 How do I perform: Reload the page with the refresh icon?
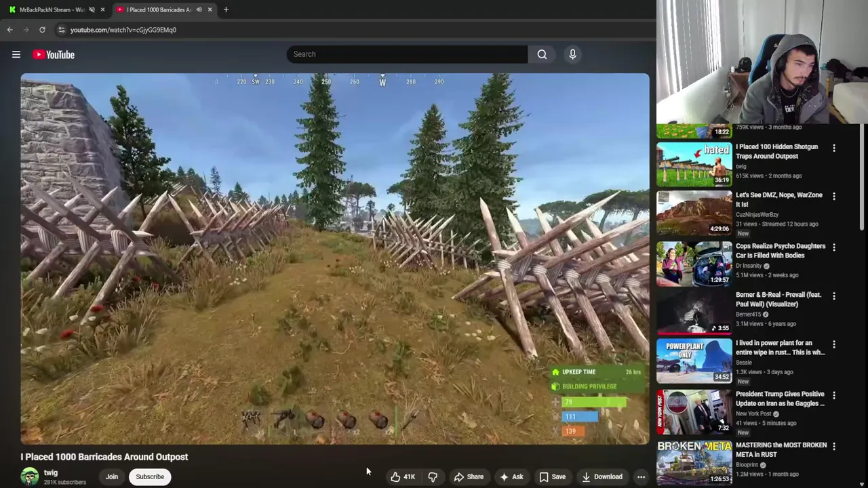click(x=42, y=30)
